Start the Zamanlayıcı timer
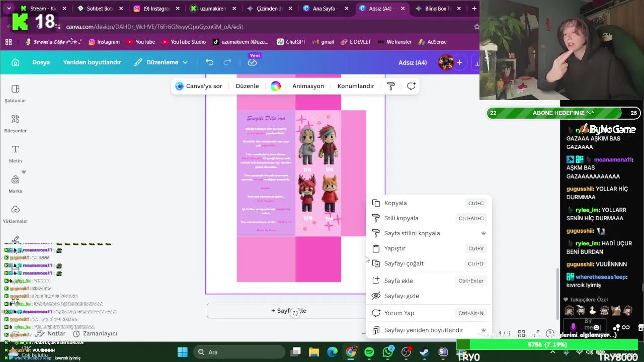 tap(95, 333)
